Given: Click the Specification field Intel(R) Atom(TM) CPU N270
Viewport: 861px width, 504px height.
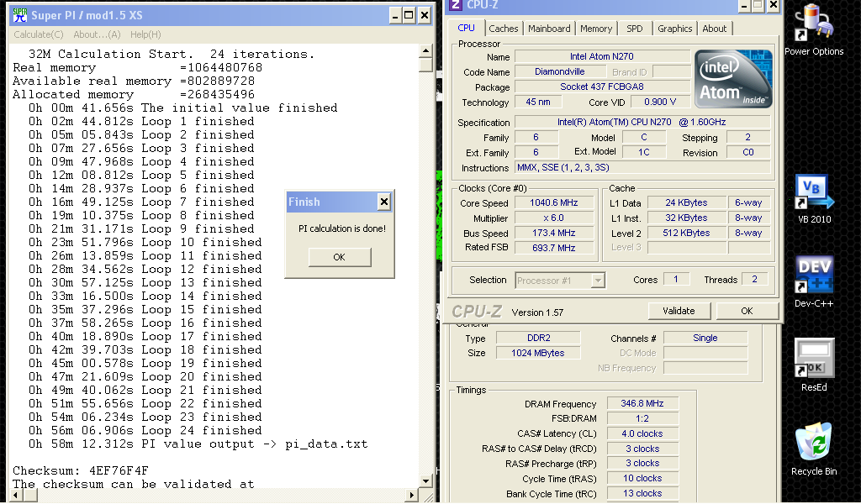Looking at the screenshot, I should pos(642,123).
